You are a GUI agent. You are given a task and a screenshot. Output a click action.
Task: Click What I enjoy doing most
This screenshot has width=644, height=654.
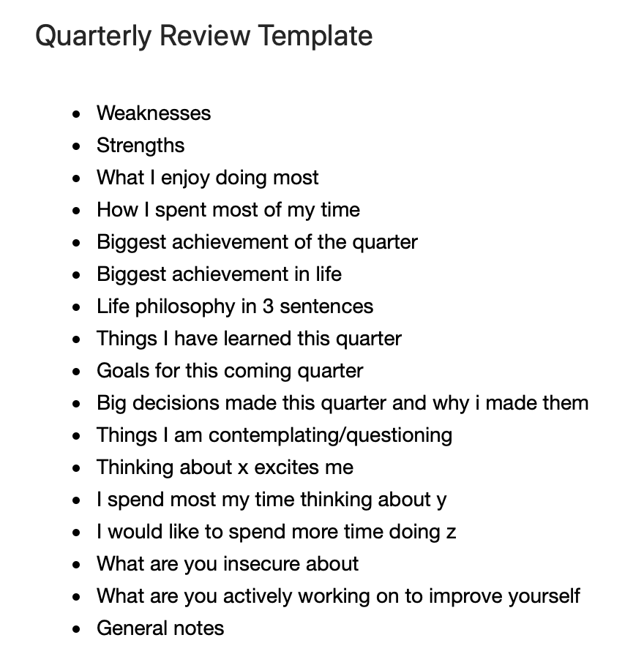coord(207,178)
